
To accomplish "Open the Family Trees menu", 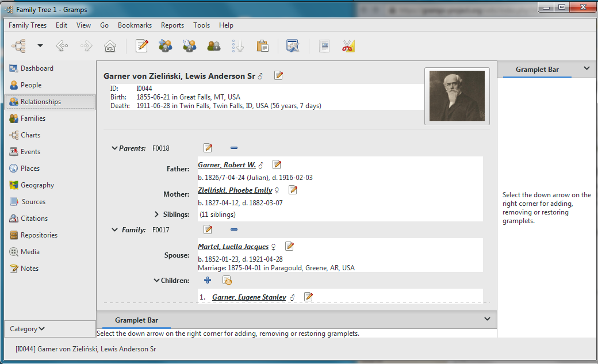I will pos(28,25).
